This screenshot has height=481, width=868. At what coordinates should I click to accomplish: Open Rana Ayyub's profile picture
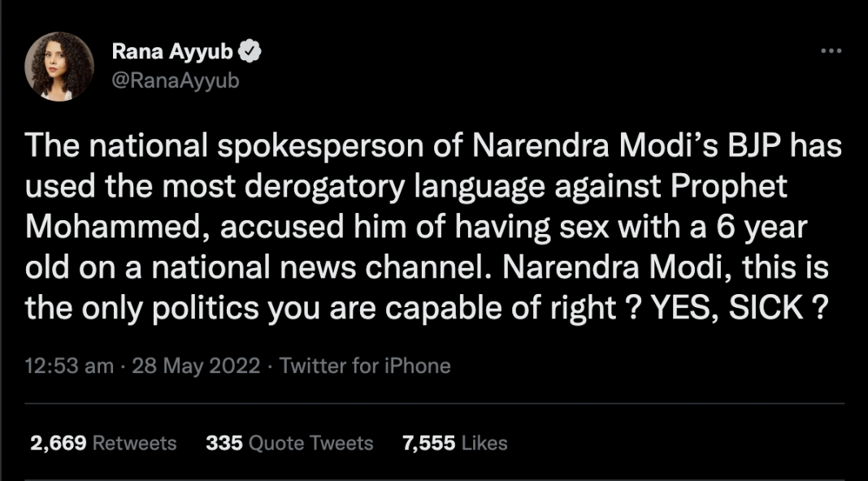point(59,67)
